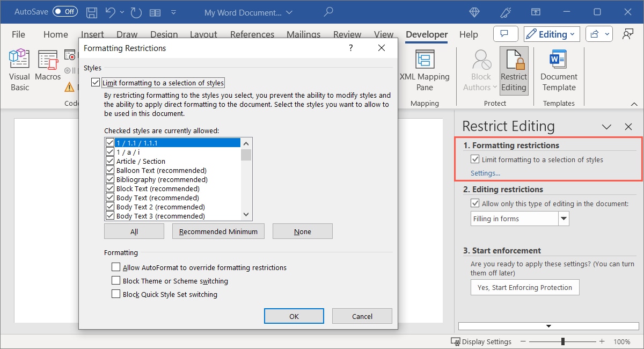This screenshot has width=644, height=349.
Task: Check Allow AutoFormat to override formatting restrictions
Action: point(116,267)
